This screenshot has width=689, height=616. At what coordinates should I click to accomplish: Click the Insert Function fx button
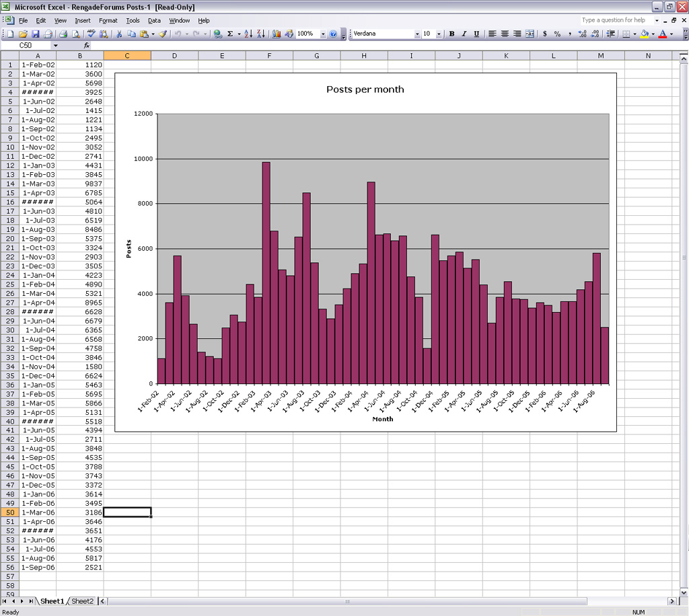(87, 45)
